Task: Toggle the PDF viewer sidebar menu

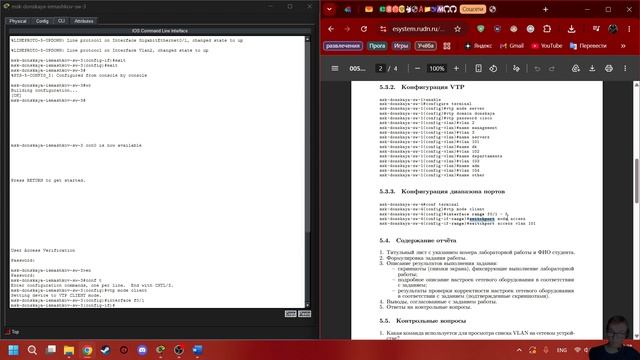Action: 335,69
